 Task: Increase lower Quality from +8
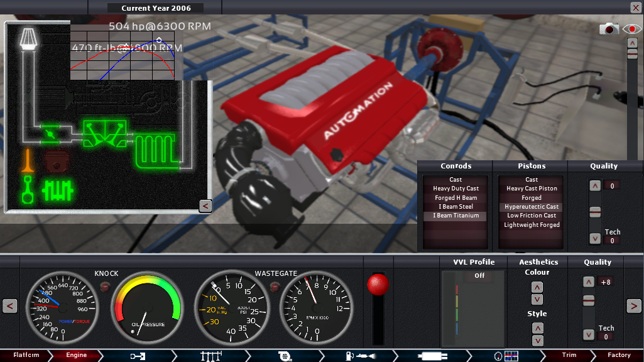(589, 282)
